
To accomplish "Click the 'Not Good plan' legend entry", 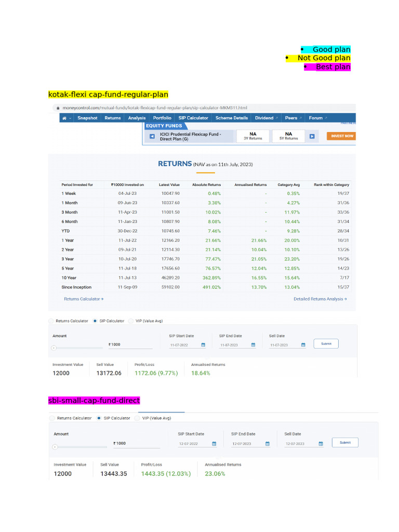I will (324, 58).
